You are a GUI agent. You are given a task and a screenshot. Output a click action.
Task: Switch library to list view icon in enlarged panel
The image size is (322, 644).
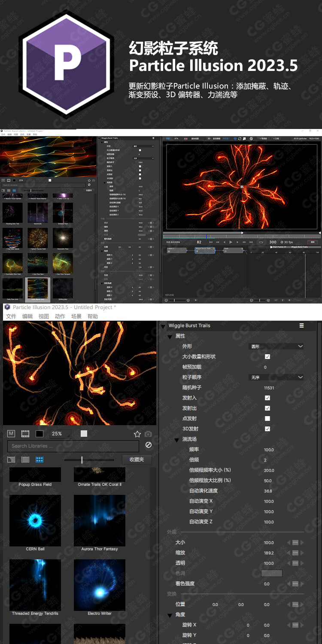(25, 460)
